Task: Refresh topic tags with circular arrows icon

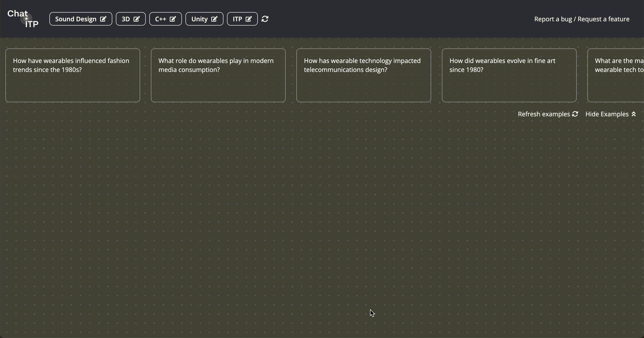Action: [x=265, y=19]
